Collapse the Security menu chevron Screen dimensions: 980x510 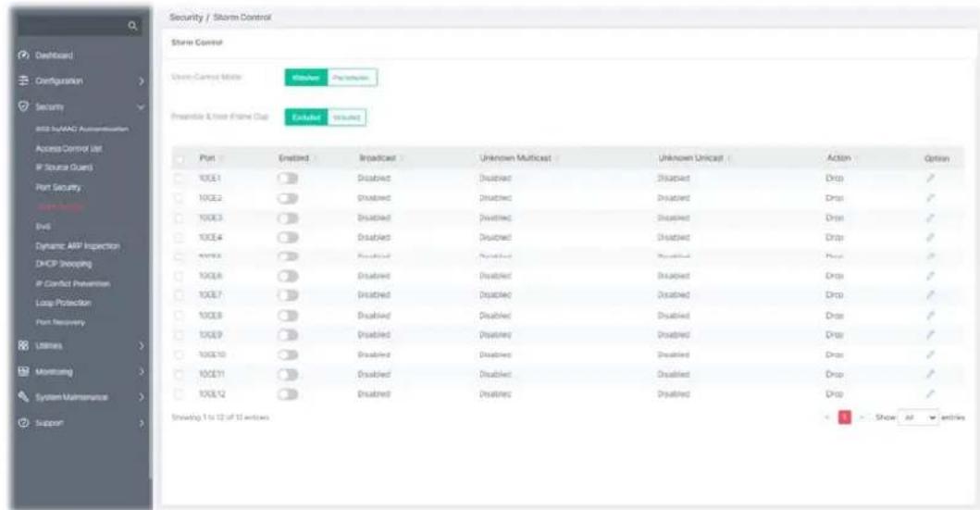pos(142,106)
